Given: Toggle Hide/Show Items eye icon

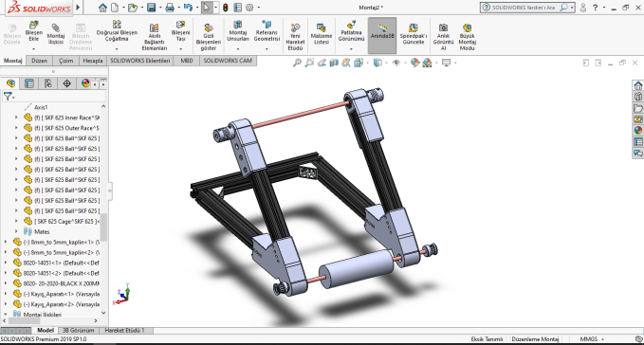Looking at the screenshot, I should click(396, 63).
